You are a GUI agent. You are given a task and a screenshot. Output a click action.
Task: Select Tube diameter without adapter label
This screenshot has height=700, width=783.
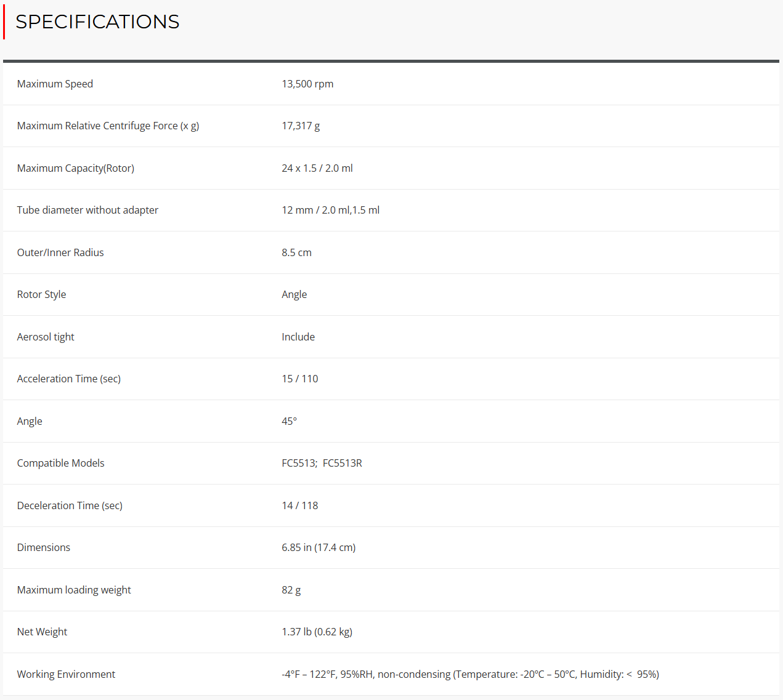pos(87,210)
